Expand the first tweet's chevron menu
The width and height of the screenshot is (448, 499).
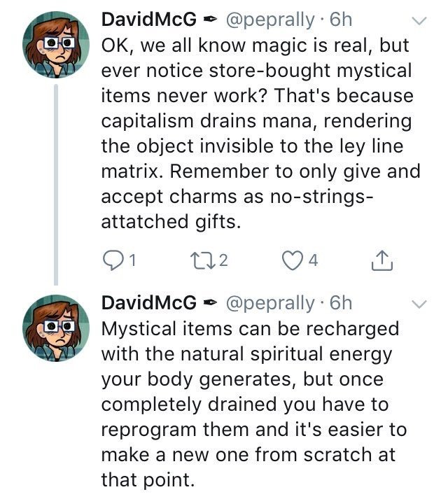pos(419,21)
